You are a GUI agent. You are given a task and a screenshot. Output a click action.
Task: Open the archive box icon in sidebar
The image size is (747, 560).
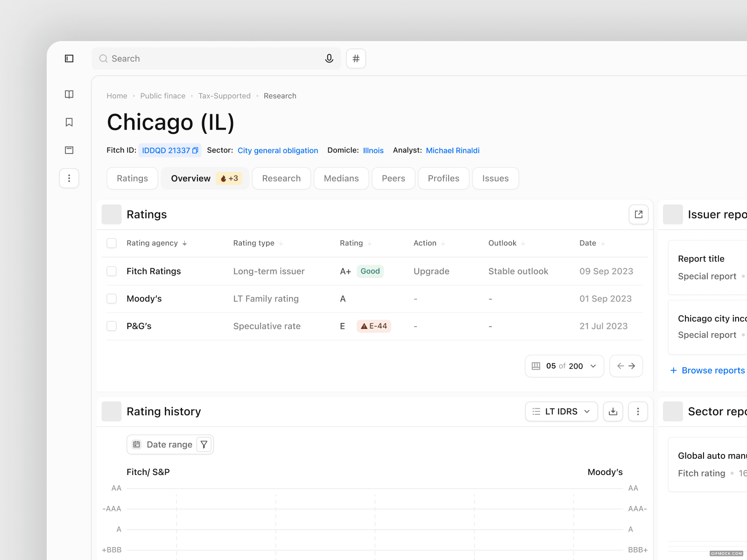pos(69,150)
